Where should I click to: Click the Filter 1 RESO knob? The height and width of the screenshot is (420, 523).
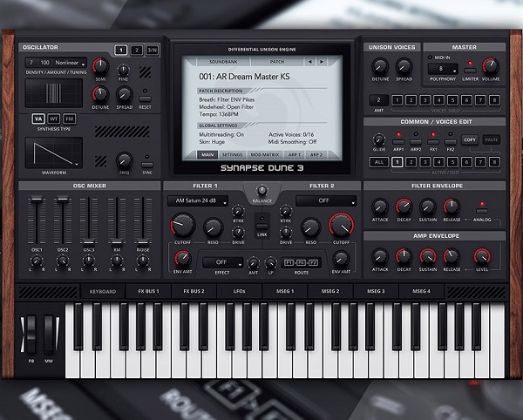214,228
